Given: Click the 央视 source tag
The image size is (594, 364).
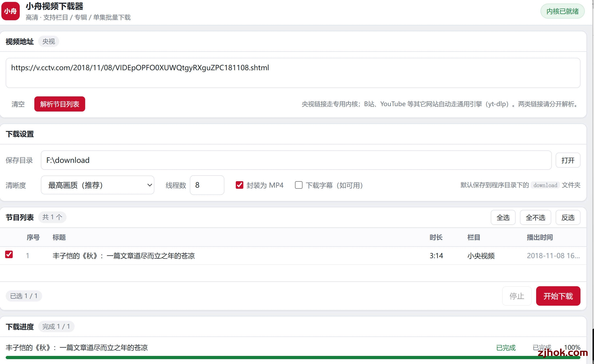Looking at the screenshot, I should [x=48, y=41].
